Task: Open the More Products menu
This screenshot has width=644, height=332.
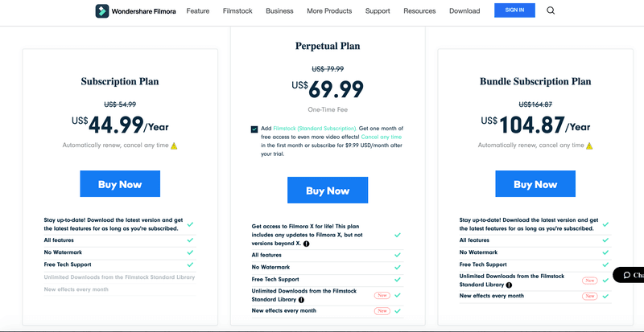Action: (x=329, y=11)
